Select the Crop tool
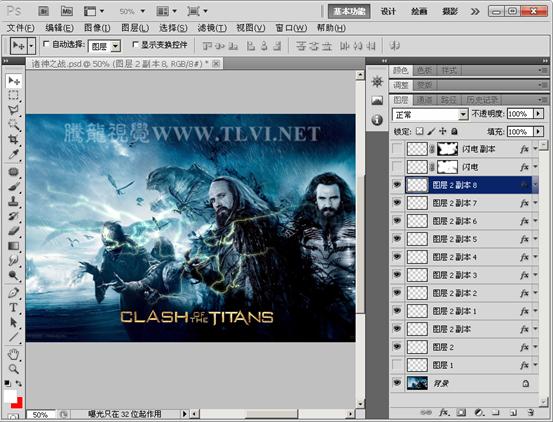This screenshot has height=422, width=553. point(14,139)
